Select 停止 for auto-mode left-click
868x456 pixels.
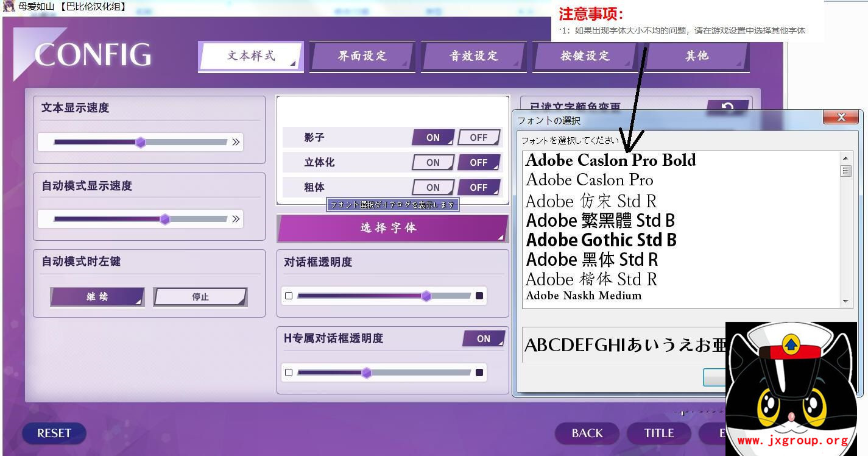200,297
